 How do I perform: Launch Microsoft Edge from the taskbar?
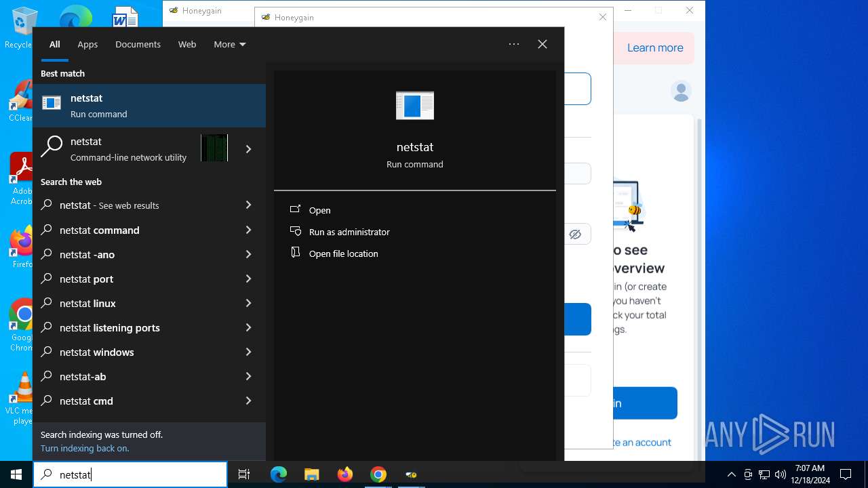click(x=279, y=474)
